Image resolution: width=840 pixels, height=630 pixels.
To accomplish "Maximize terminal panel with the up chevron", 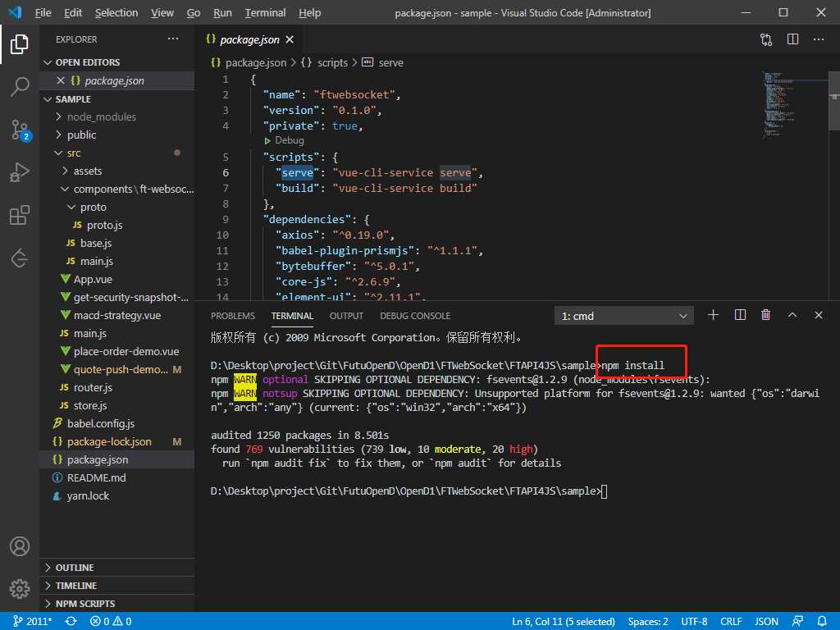I will coord(792,315).
